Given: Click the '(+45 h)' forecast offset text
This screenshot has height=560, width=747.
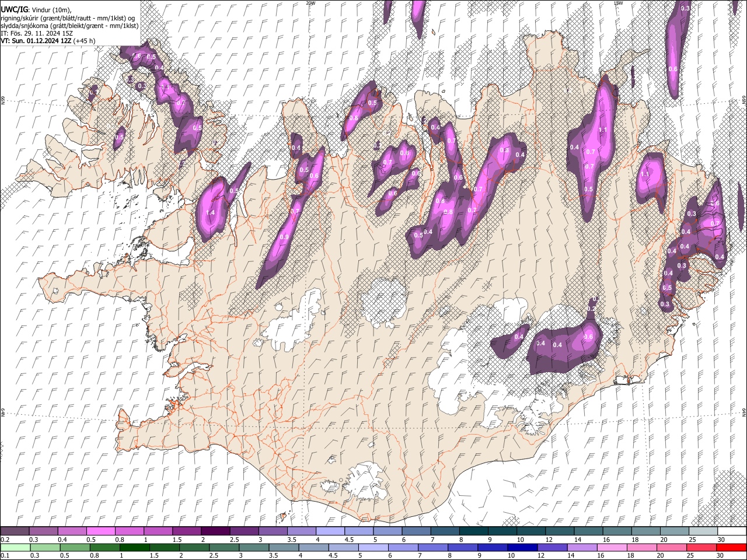Looking at the screenshot, I should (84, 41).
